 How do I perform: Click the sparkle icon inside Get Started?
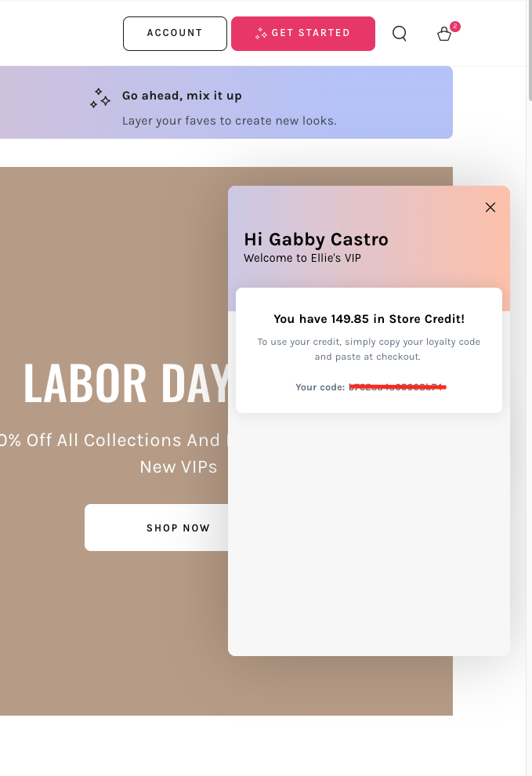262,34
